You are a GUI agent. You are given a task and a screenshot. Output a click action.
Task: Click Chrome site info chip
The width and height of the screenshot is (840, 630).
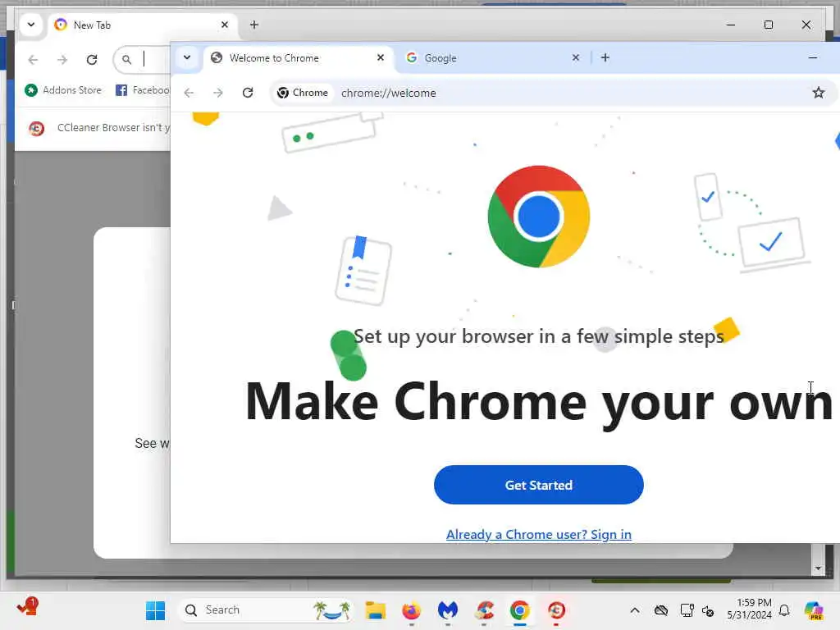[303, 93]
